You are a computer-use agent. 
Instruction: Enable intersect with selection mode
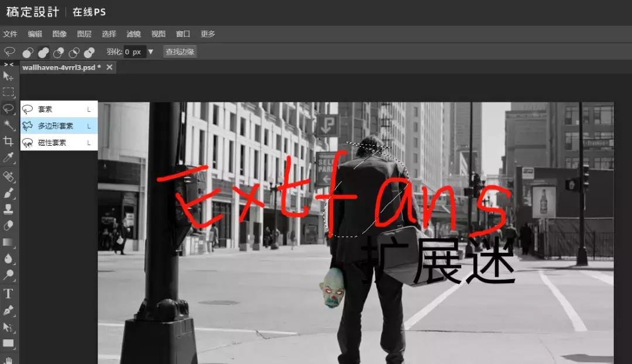click(74, 52)
